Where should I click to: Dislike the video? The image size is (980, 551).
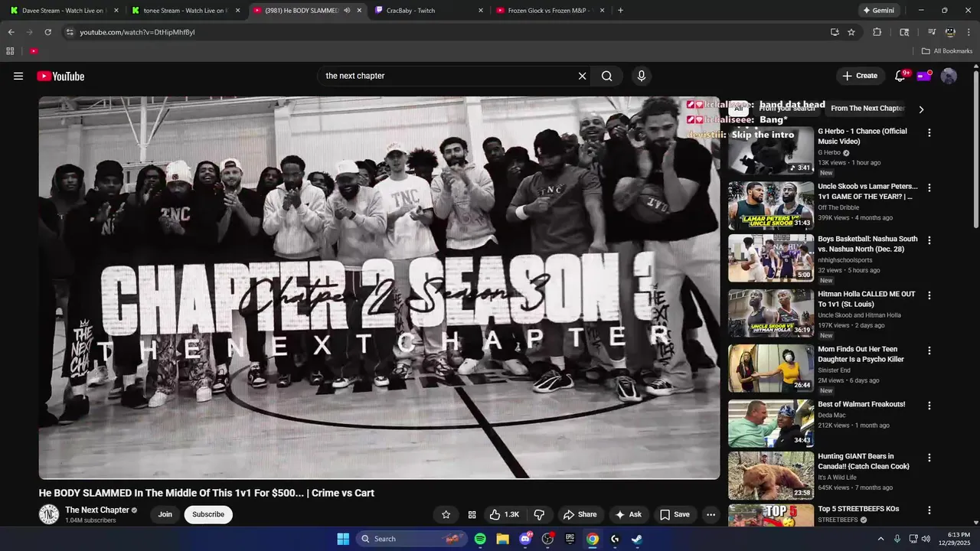[539, 514]
